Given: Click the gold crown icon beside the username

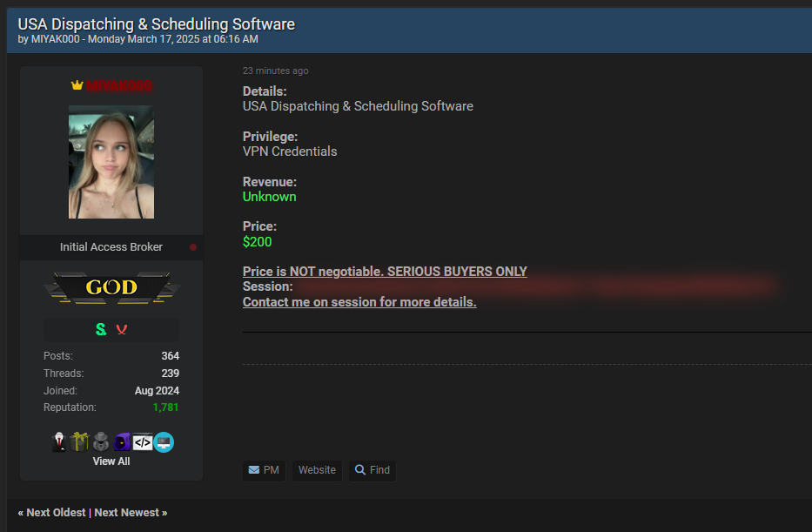Looking at the screenshot, I should click(x=77, y=85).
